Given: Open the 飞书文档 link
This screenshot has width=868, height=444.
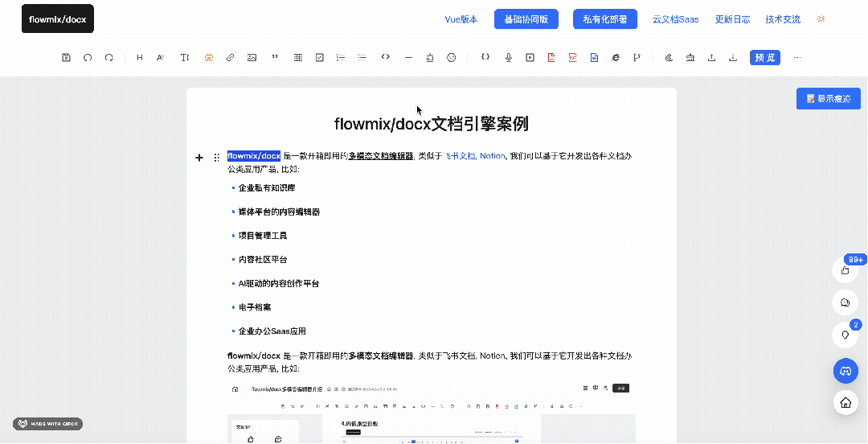Looking at the screenshot, I should [x=459, y=156].
